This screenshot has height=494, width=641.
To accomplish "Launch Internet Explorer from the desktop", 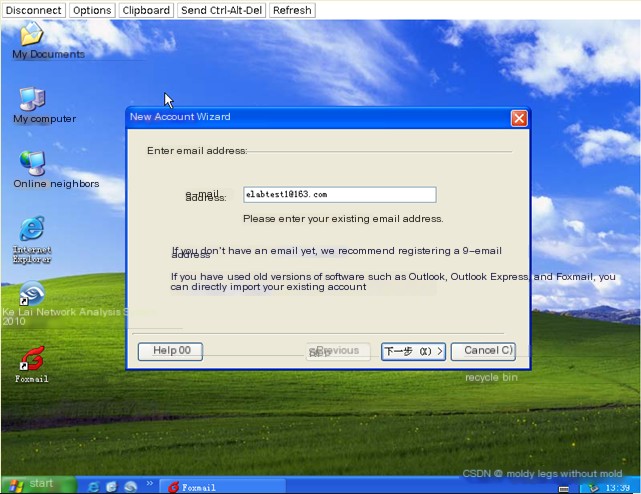I will coord(32,229).
